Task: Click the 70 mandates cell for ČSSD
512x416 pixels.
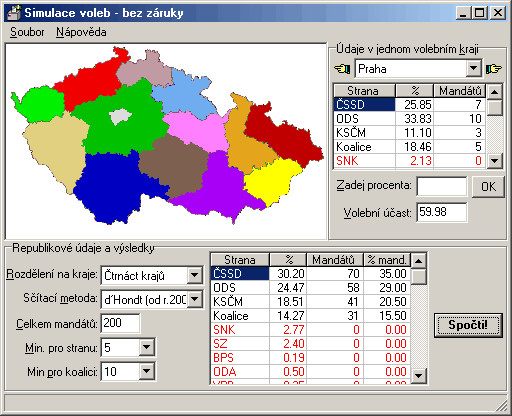Action: click(x=335, y=274)
